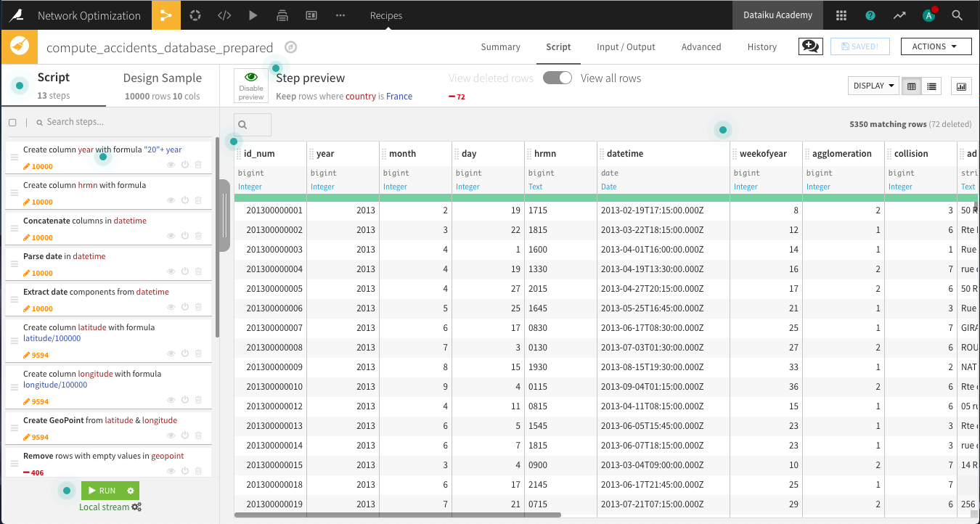Open the global search magnifier icon
This screenshot has height=524, width=980.
957,15
